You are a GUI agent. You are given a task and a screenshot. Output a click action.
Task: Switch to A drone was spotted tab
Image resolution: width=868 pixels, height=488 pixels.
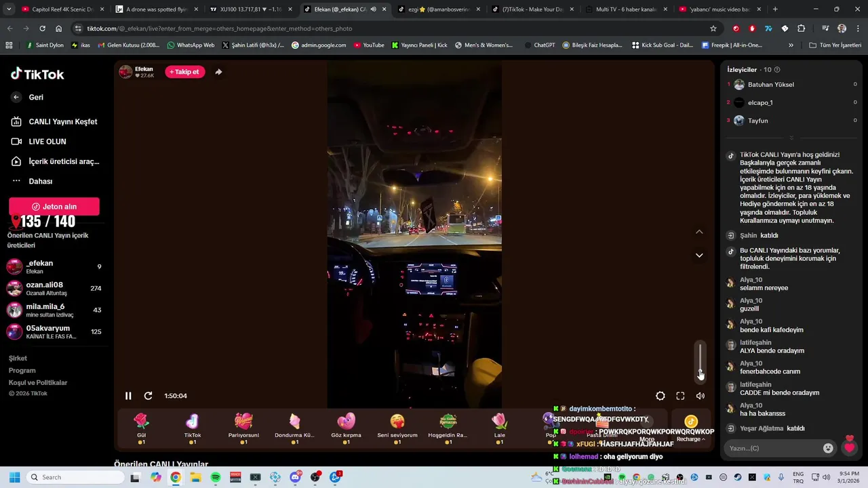155,9
